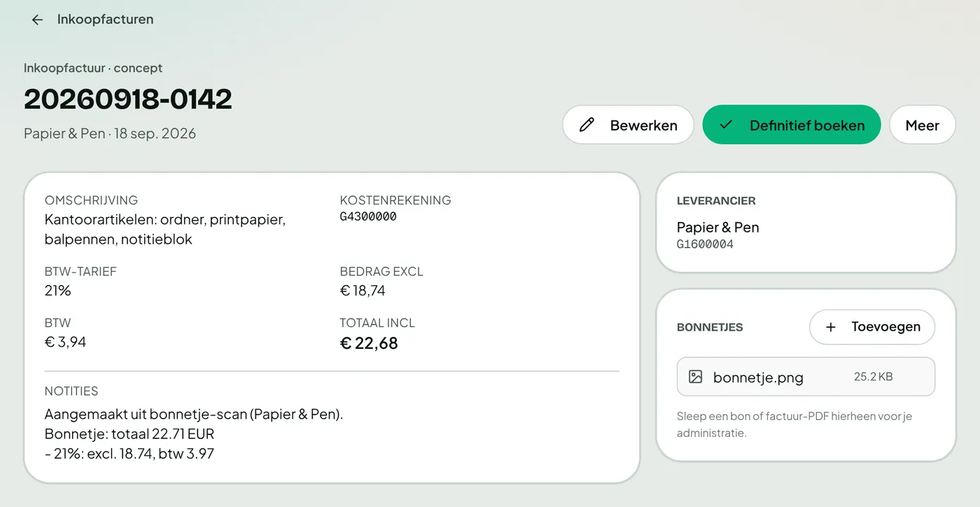Click the BTW-TARIEF label

80,272
